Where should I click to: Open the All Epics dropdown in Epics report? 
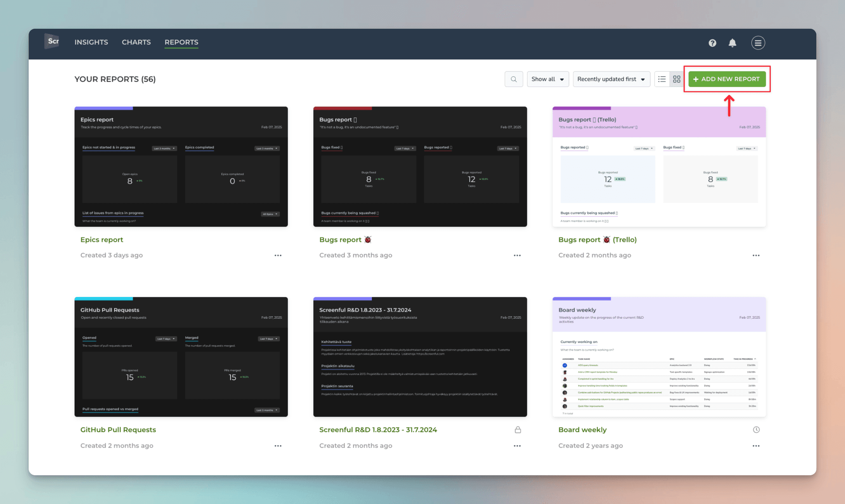(x=270, y=214)
